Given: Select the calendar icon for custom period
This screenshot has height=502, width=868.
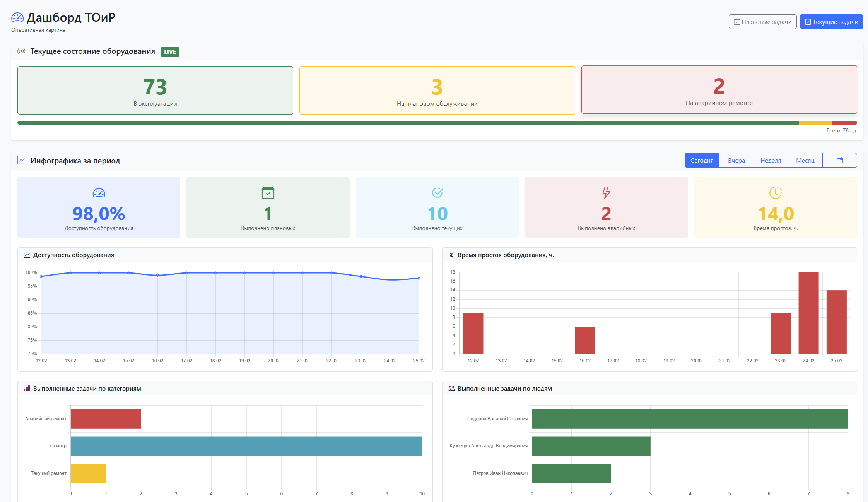Looking at the screenshot, I should coord(839,160).
